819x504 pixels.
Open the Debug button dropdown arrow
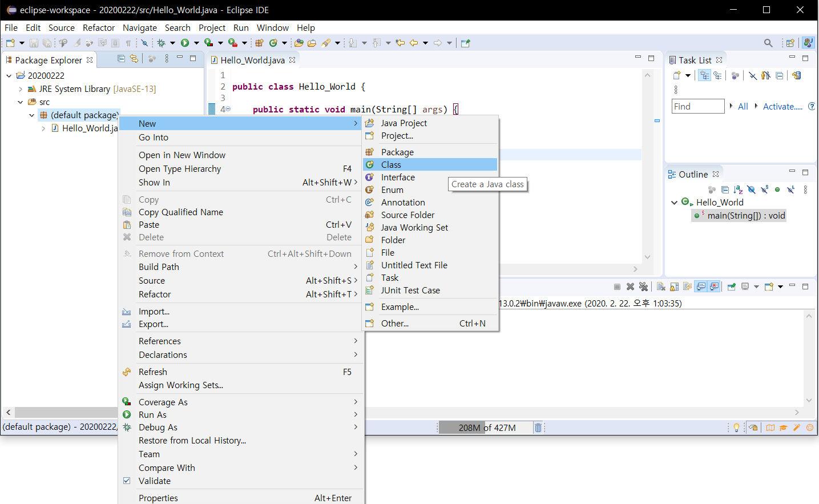[172, 43]
